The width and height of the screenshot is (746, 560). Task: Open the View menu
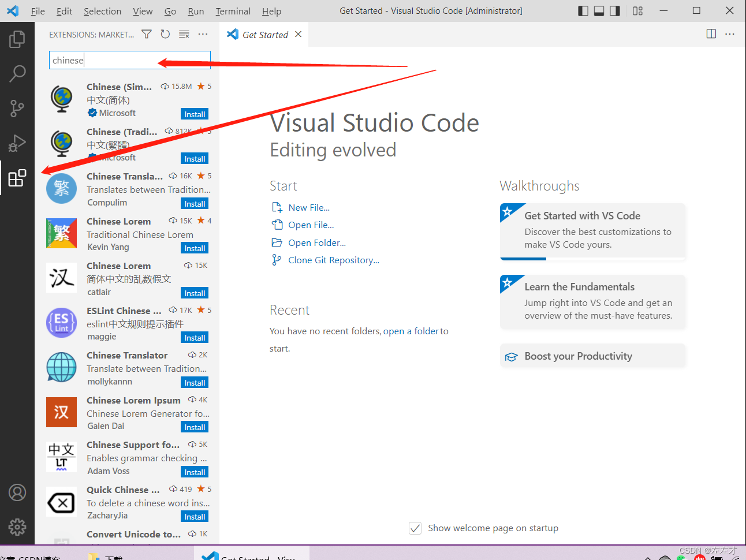(143, 11)
